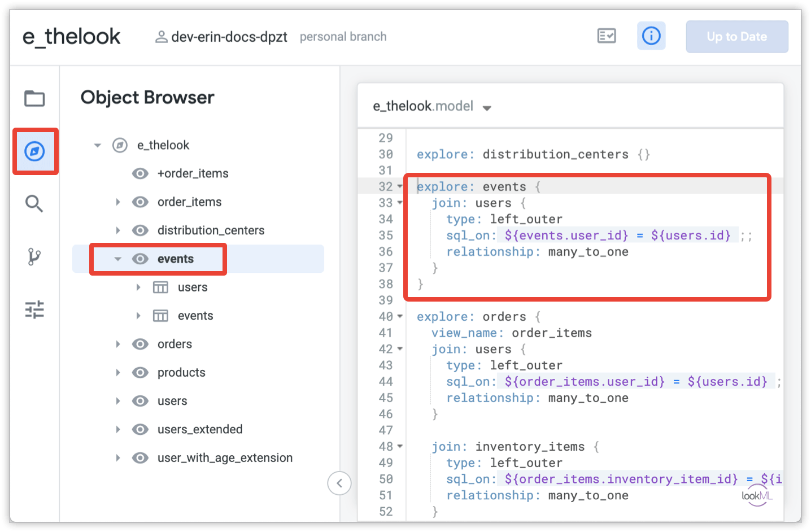This screenshot has width=811, height=532.
Task: Collapse the Object Browser with the chevron
Action: pos(339,483)
